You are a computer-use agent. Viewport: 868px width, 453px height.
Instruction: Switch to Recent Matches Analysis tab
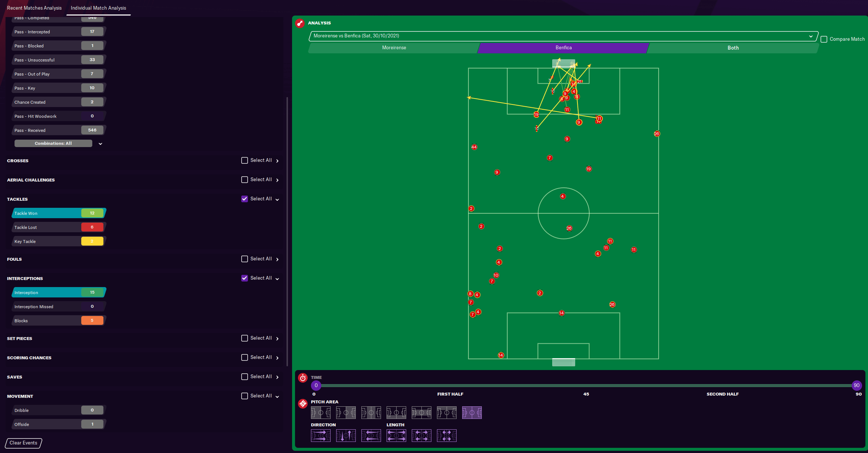click(x=34, y=8)
